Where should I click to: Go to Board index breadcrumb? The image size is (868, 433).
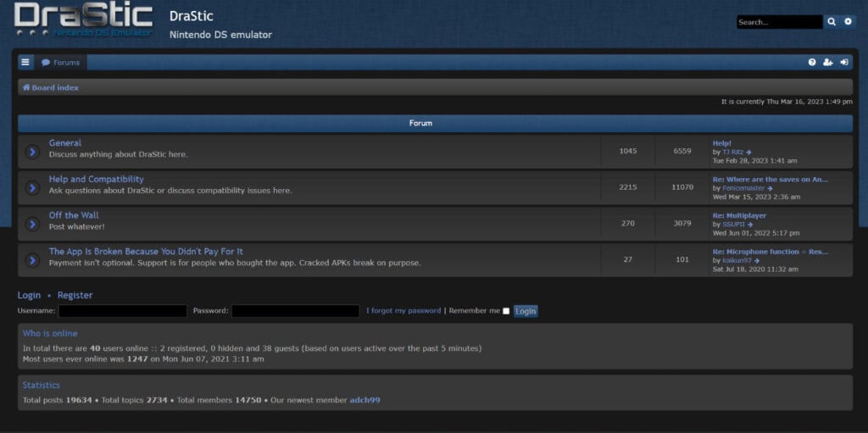pos(50,87)
